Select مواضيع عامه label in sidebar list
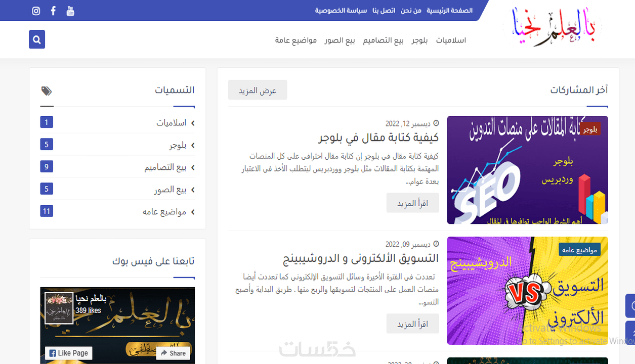This screenshot has height=364, width=635. (x=164, y=212)
